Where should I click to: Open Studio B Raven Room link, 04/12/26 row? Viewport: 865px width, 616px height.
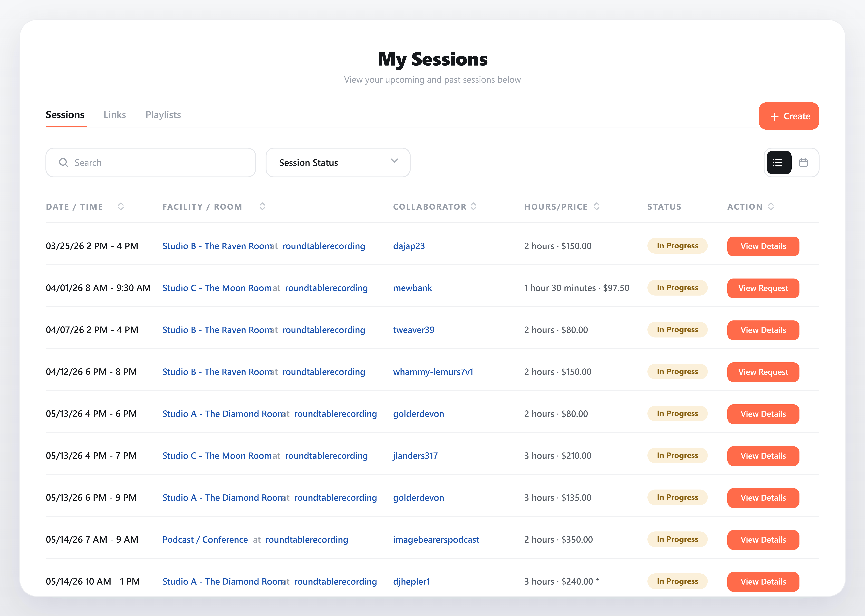217,372
